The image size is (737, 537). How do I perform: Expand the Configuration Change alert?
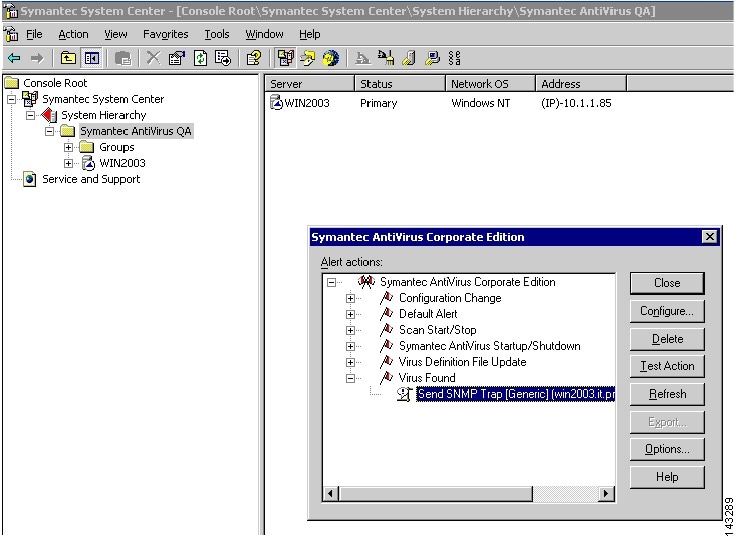pos(350,298)
